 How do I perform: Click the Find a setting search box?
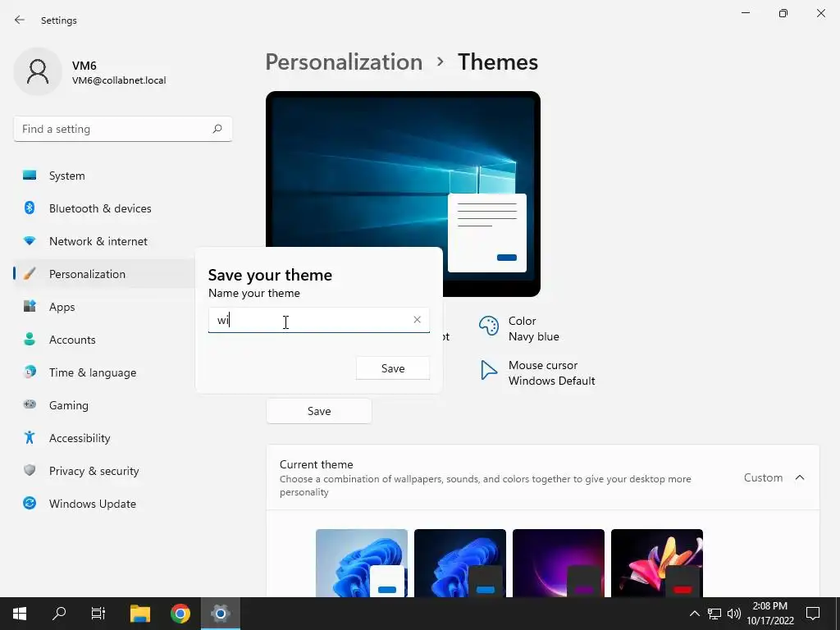123,129
